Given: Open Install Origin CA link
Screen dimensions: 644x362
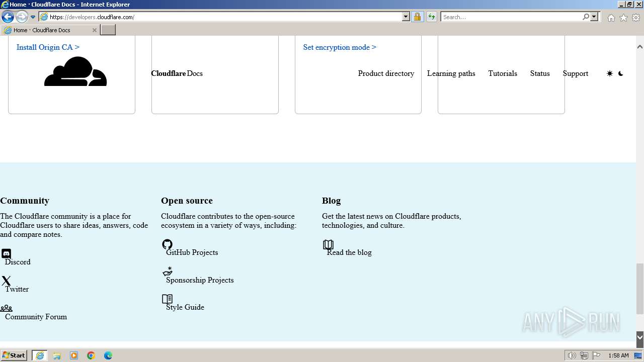Looking at the screenshot, I should (x=48, y=47).
